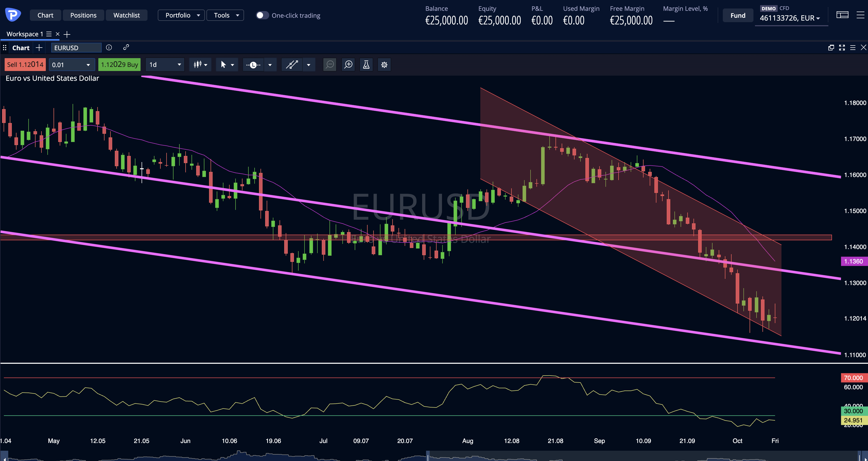Open the chart panel options menu
The height and width of the screenshot is (461, 868).
pos(853,48)
